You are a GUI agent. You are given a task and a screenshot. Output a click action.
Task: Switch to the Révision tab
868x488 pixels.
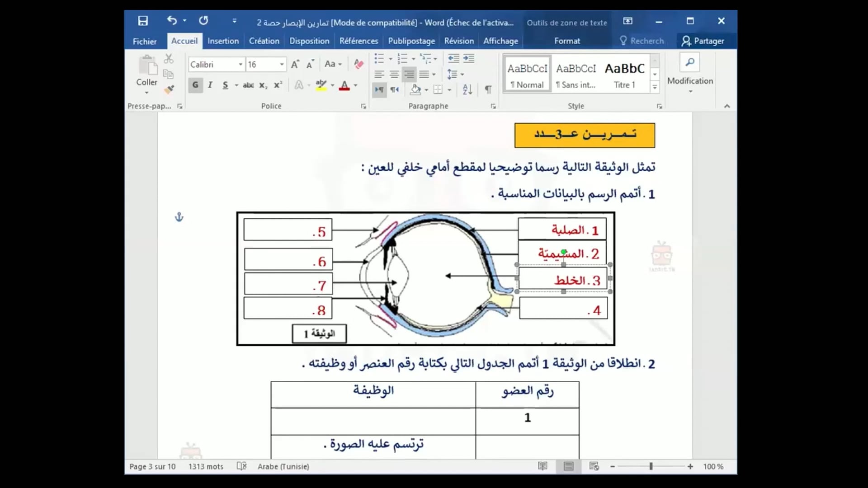(459, 41)
